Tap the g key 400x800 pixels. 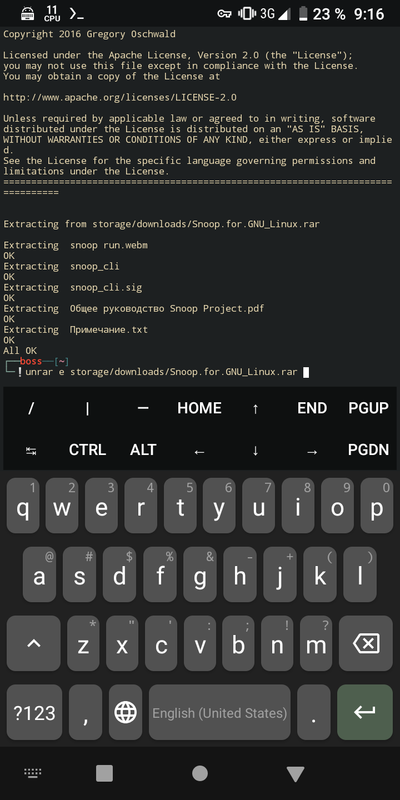tap(199, 574)
